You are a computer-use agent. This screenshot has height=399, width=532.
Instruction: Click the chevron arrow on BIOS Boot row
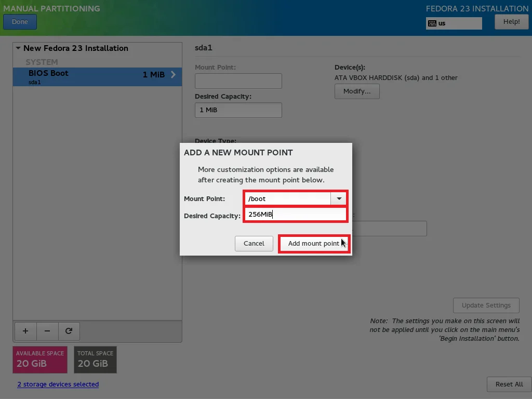click(174, 75)
